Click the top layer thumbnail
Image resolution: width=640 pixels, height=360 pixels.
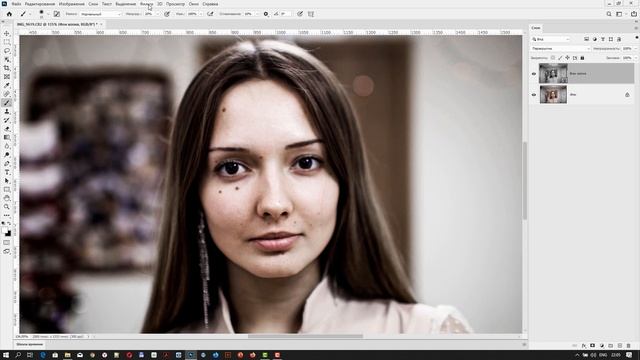553,74
